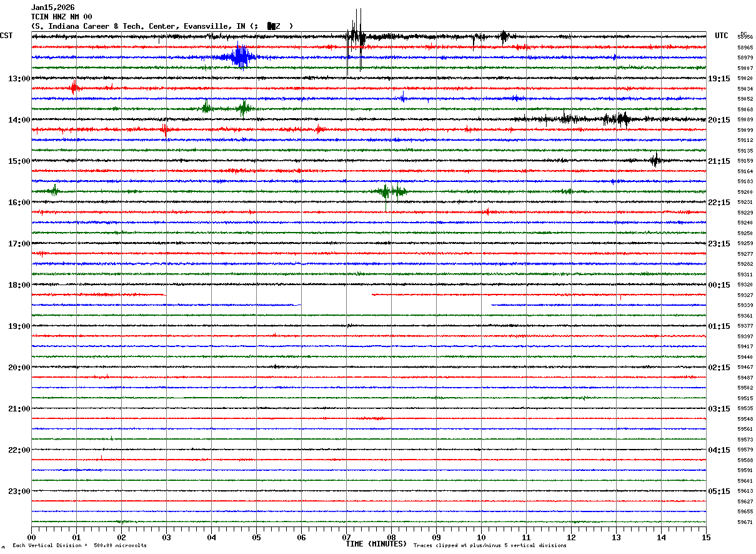Click the '18:00' CST time label
756x554 pixels.
coord(19,285)
